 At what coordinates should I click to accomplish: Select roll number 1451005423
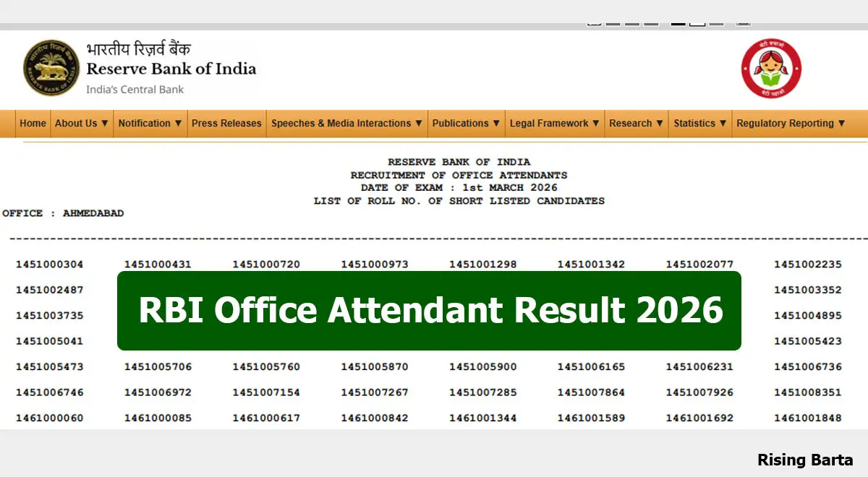(808, 341)
